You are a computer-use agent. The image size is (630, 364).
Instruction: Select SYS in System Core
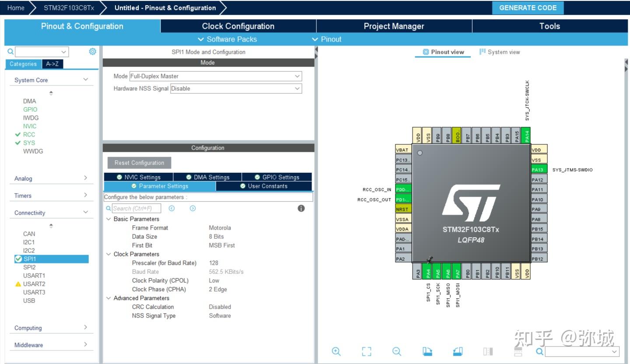(29, 143)
